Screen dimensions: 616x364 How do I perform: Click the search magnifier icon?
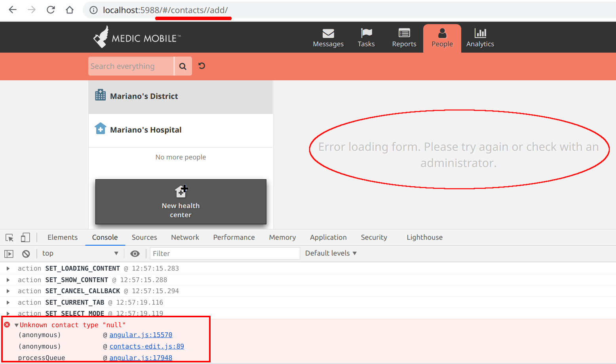(183, 66)
